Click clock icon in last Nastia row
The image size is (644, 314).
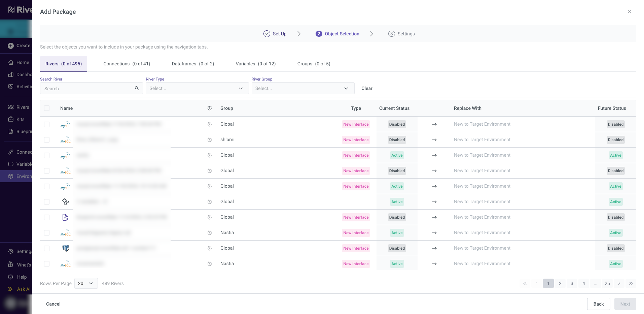pos(210,264)
